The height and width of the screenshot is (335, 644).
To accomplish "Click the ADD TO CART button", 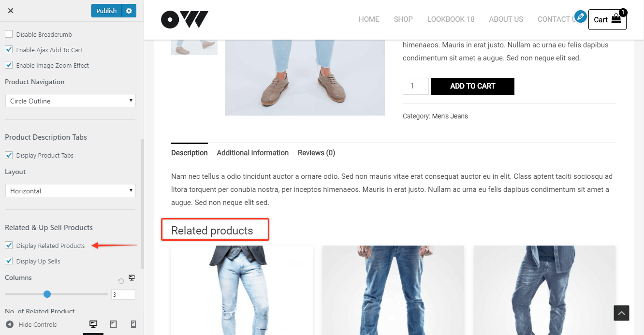I will pos(472,86).
